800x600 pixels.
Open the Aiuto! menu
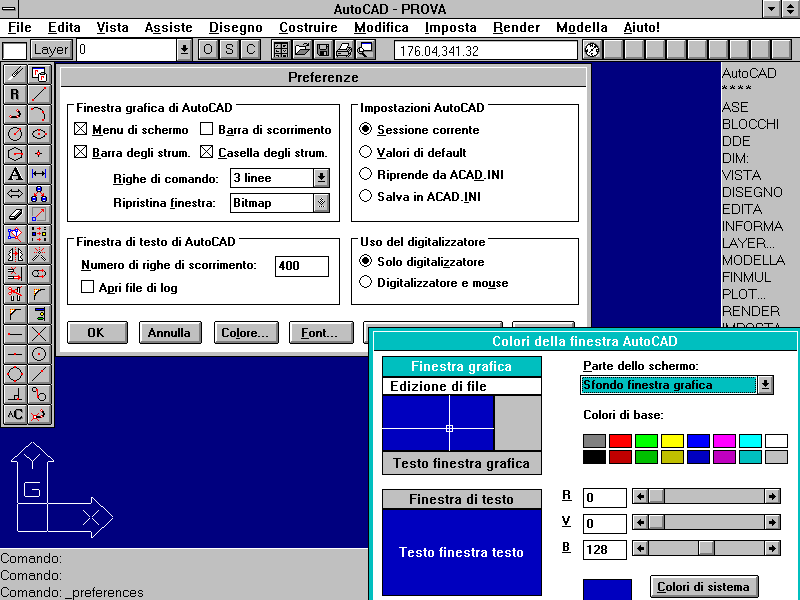pyautogui.click(x=641, y=28)
